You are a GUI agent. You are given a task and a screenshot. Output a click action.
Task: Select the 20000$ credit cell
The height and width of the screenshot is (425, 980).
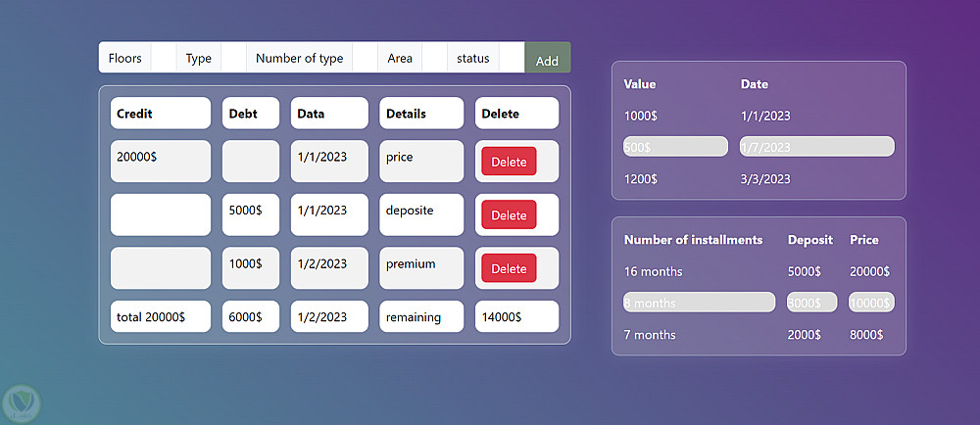coord(161,161)
